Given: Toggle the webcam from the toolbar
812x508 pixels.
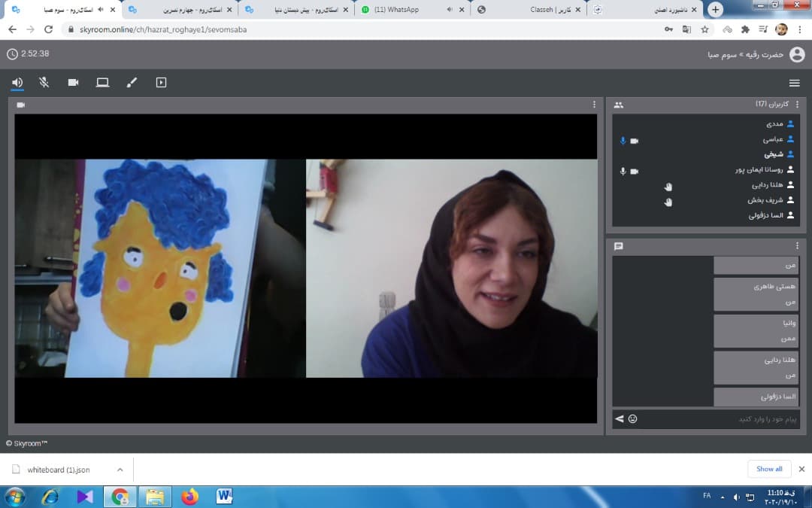Looking at the screenshot, I should coord(73,83).
